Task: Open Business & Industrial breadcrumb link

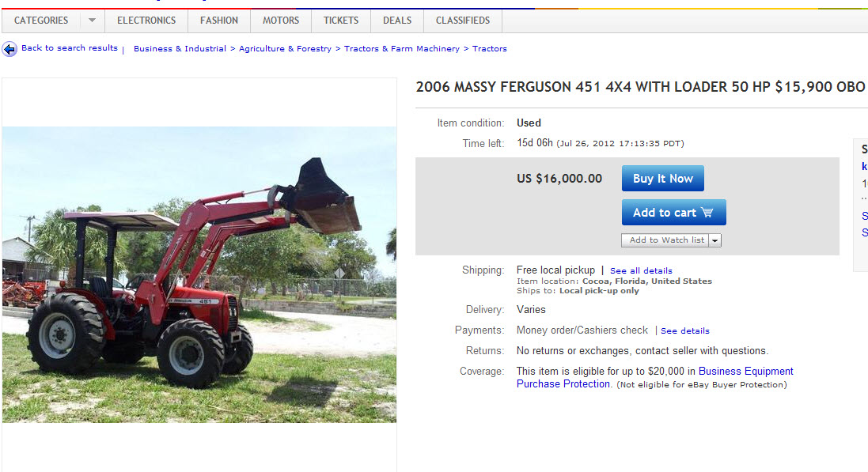Action: (x=180, y=49)
